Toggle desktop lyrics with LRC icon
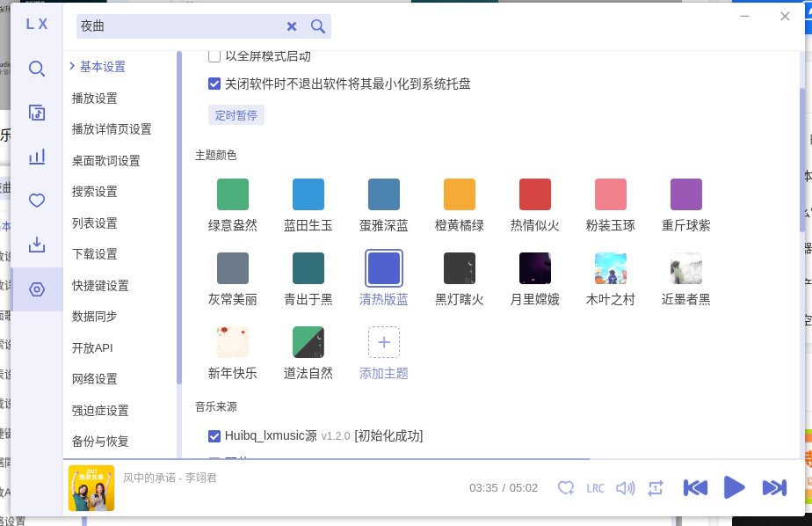 pos(596,488)
